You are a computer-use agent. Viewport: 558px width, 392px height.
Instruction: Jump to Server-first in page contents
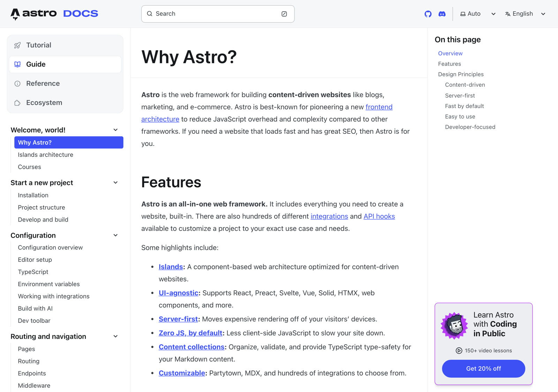tap(460, 95)
